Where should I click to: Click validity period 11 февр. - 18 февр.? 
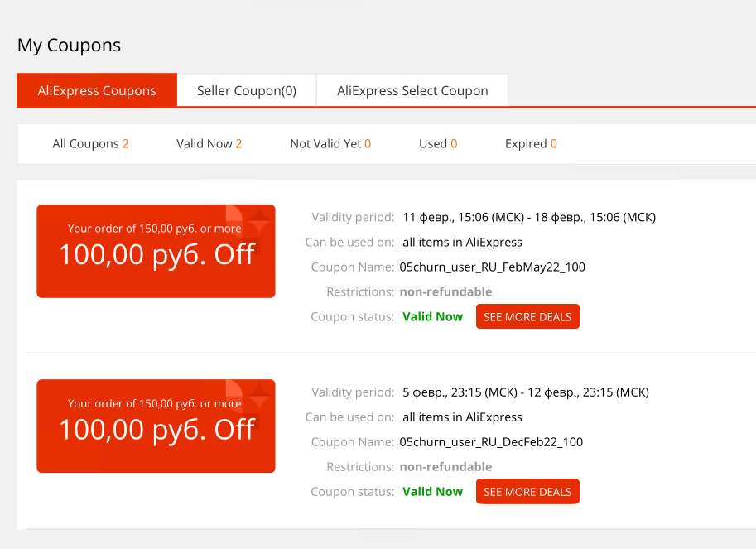[x=529, y=218]
